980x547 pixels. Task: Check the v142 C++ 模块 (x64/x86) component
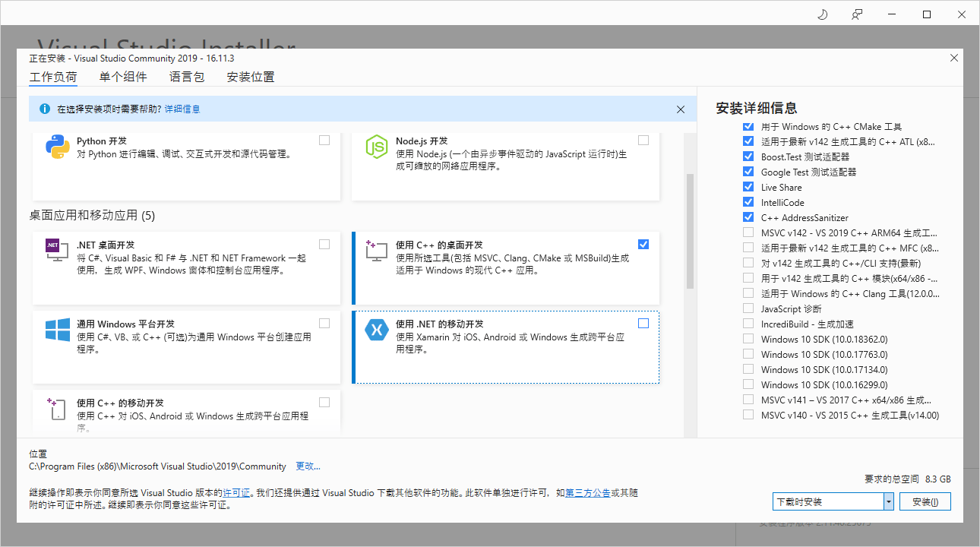click(748, 278)
